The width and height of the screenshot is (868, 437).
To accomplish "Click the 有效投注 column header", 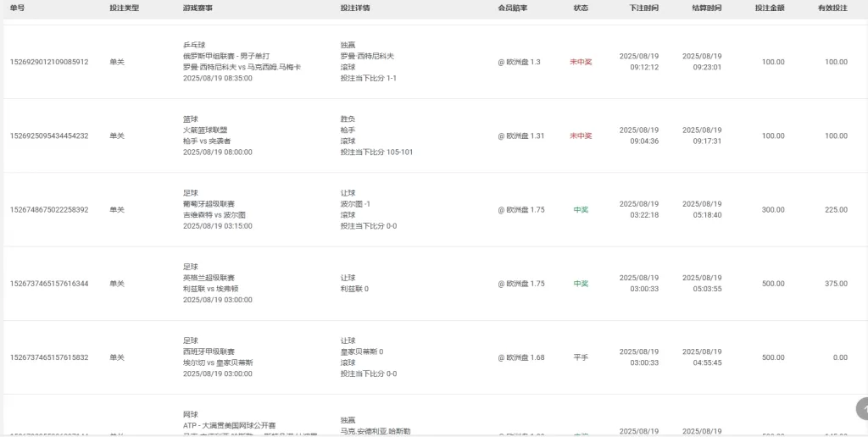I will 832,8.
